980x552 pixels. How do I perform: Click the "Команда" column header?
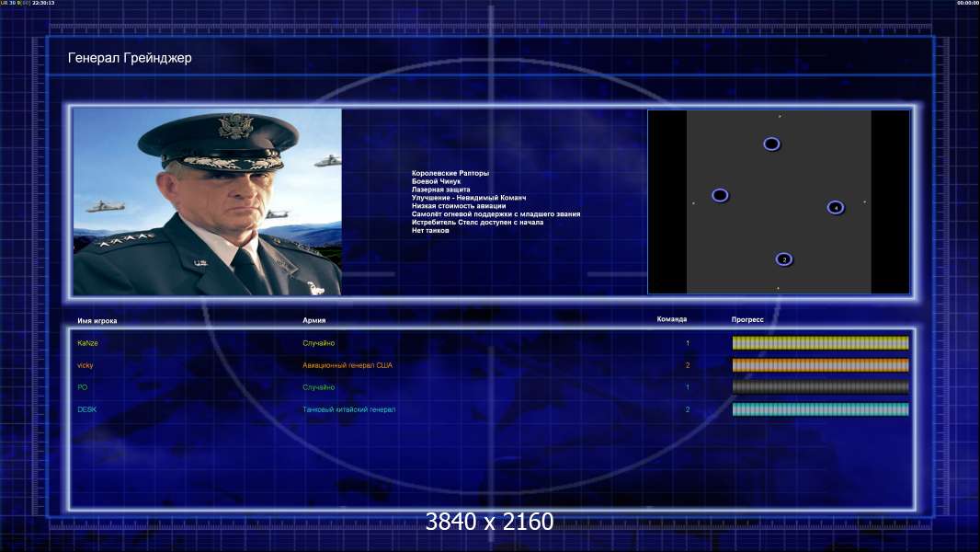point(671,319)
